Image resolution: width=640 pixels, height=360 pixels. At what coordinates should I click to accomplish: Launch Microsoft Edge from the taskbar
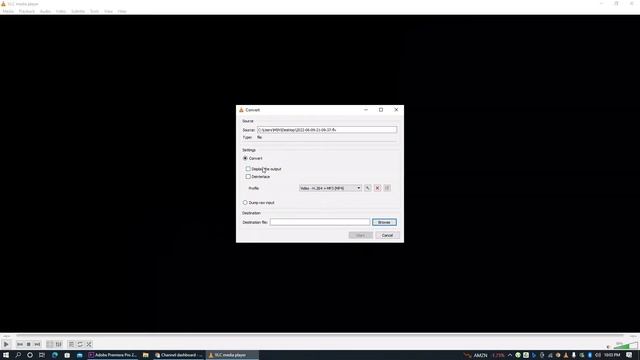pyautogui.click(x=55, y=355)
